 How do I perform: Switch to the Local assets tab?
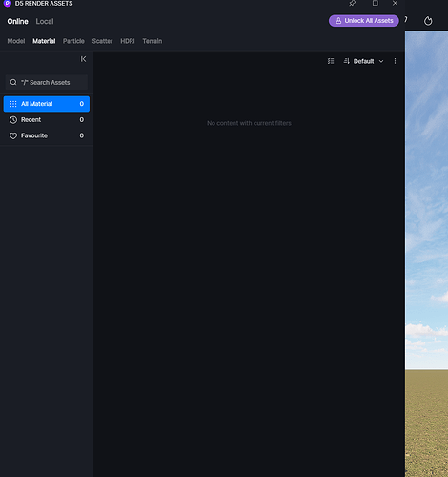coord(45,21)
